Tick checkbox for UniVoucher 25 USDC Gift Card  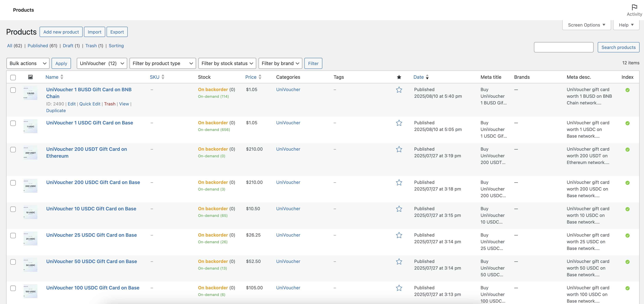click(13, 236)
